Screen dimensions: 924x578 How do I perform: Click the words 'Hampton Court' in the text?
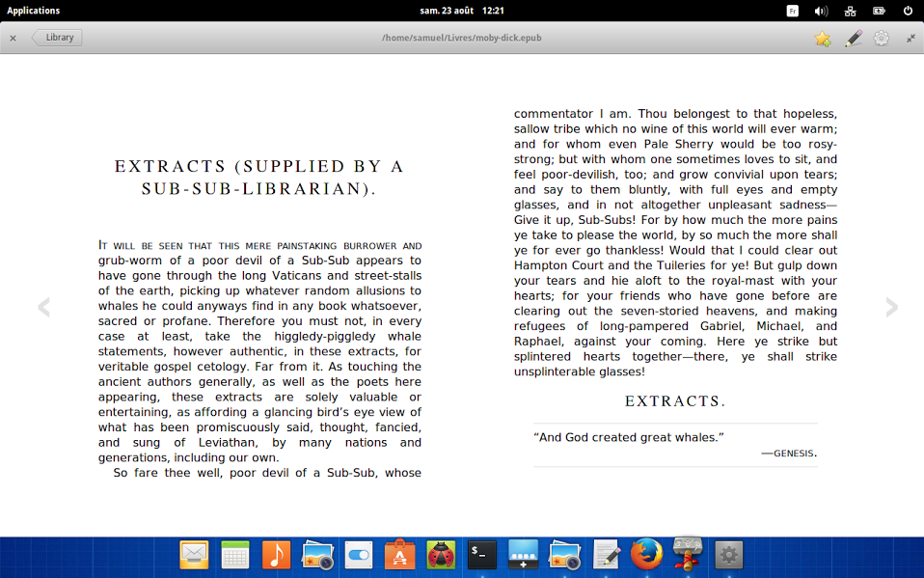[x=558, y=265]
